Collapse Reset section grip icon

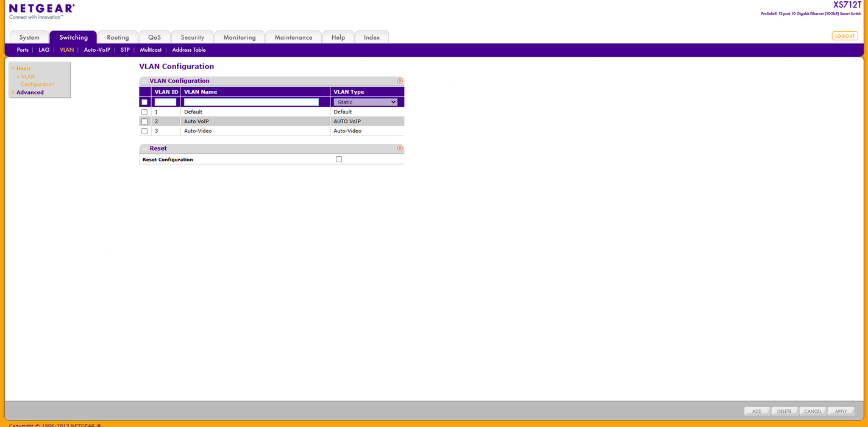(144, 149)
